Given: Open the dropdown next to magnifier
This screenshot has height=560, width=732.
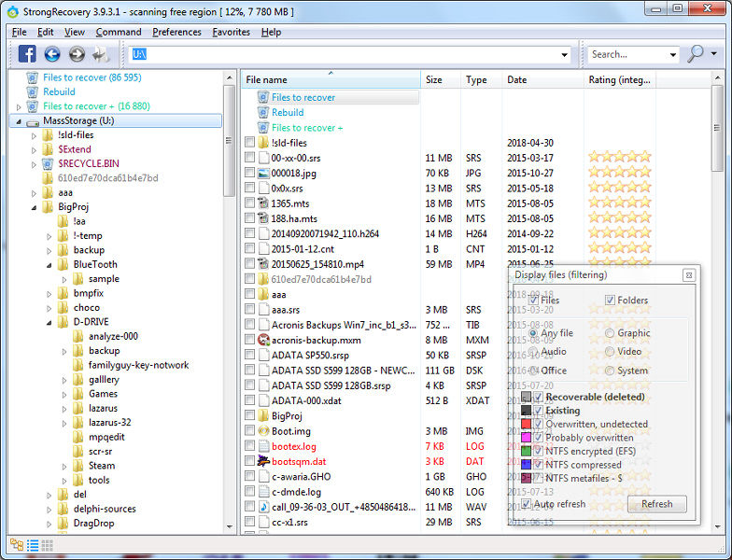Looking at the screenshot, I should (x=713, y=54).
